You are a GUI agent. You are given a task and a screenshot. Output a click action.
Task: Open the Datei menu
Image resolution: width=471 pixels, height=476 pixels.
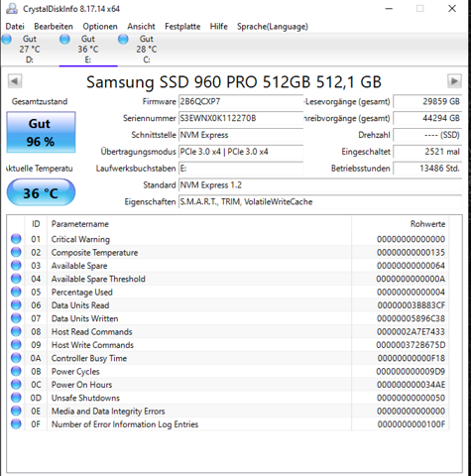tap(15, 27)
